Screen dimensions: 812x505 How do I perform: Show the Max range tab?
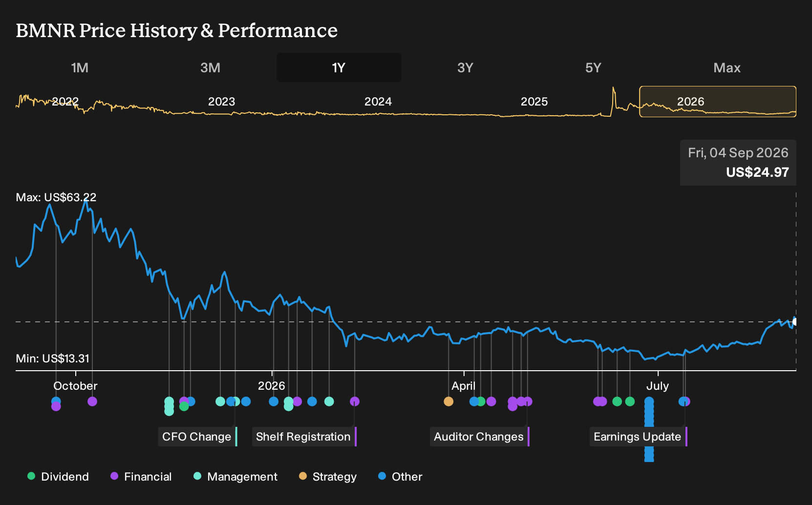coord(727,67)
